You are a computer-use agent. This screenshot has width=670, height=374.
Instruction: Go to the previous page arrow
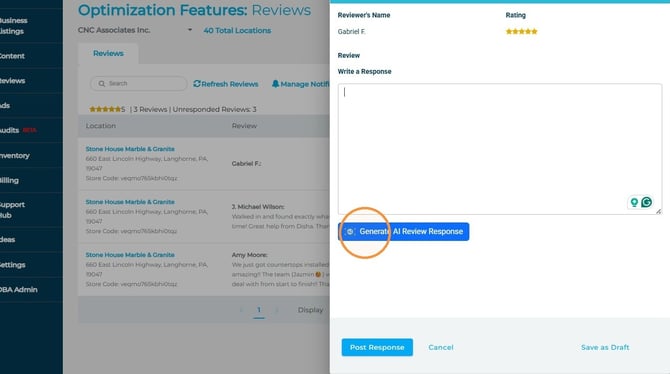[x=241, y=310]
